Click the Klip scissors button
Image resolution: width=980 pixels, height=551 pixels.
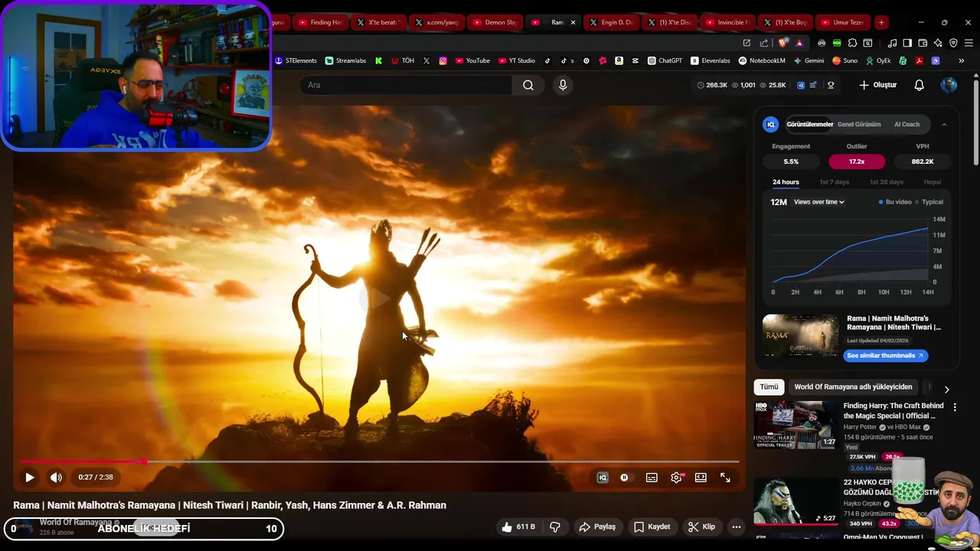pyautogui.click(x=701, y=527)
